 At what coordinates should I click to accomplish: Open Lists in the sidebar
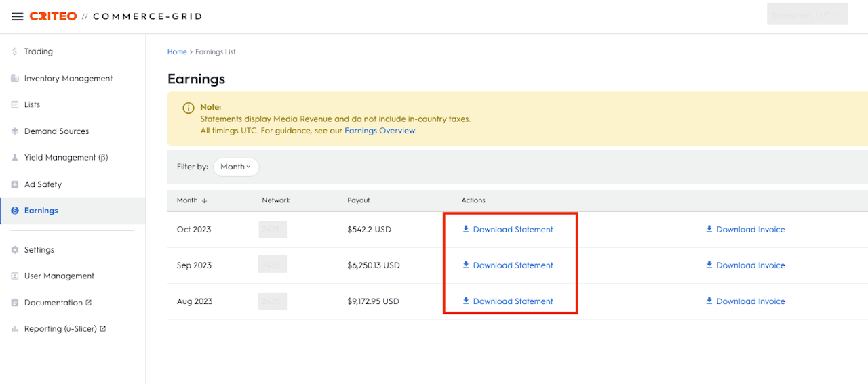pos(32,104)
